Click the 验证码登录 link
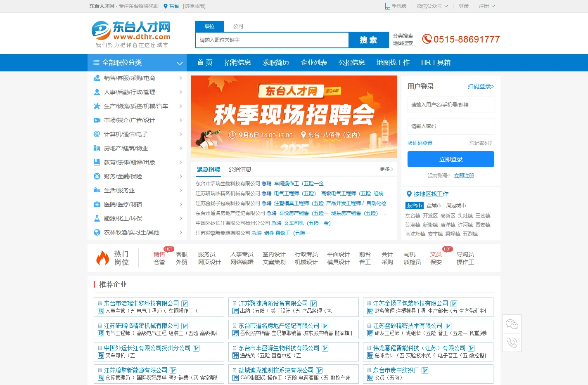This screenshot has height=385, width=588. point(420,143)
